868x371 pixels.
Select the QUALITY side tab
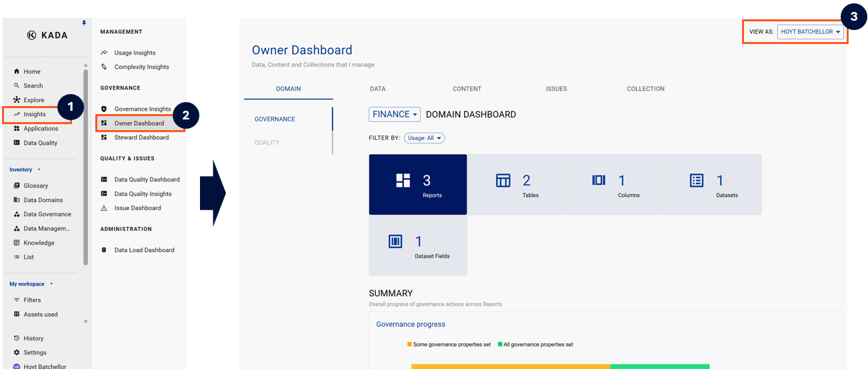(267, 143)
